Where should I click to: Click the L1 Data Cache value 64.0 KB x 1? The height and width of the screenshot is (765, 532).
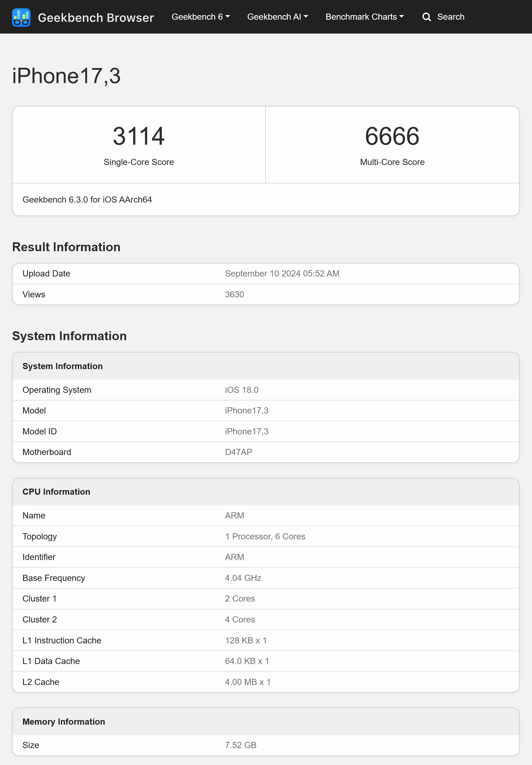247,661
